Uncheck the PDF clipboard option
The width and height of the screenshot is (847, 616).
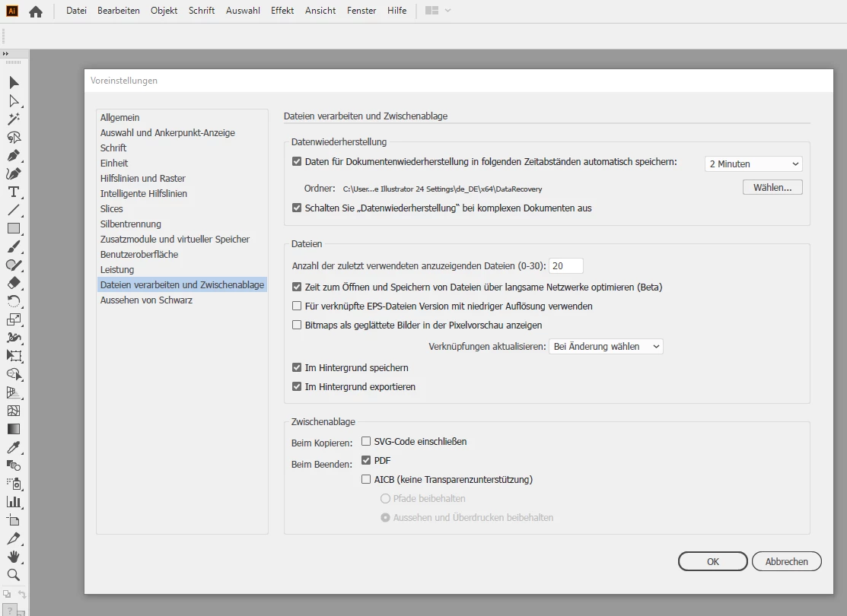(366, 461)
